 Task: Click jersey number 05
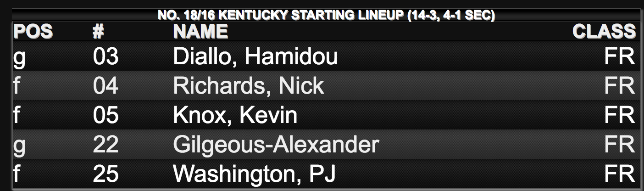(105, 116)
